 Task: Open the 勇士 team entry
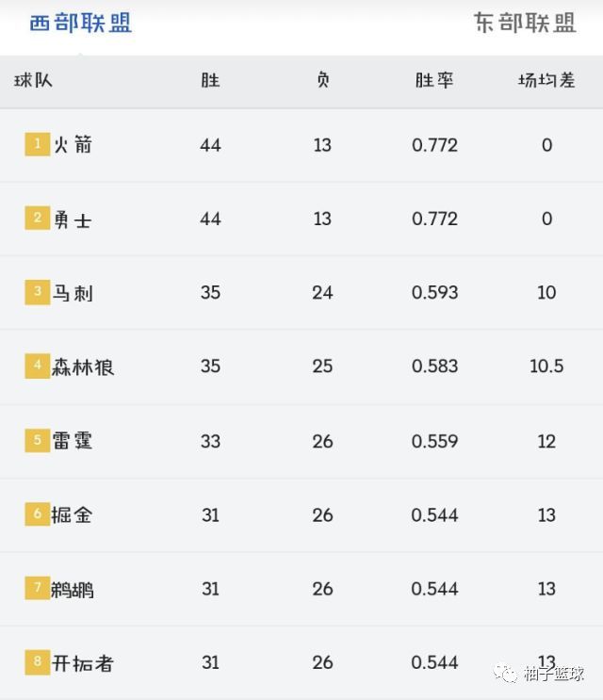73,220
